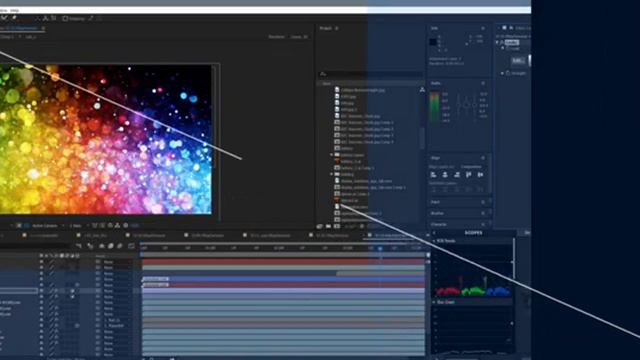640x360 pixels.
Task: Open the Project panel options menu
Action: point(337,28)
